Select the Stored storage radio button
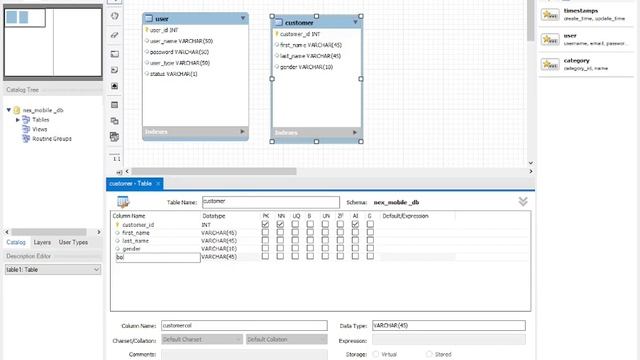Screen dimensions: 640x360 (429, 354)
